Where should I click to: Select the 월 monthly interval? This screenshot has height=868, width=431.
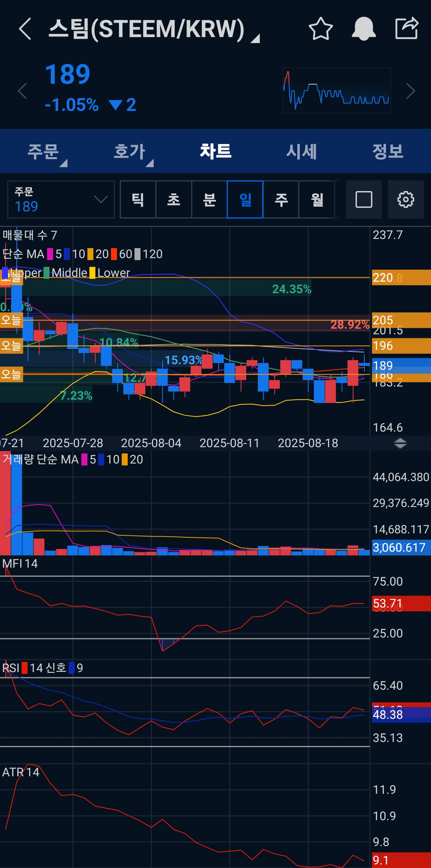click(x=317, y=199)
